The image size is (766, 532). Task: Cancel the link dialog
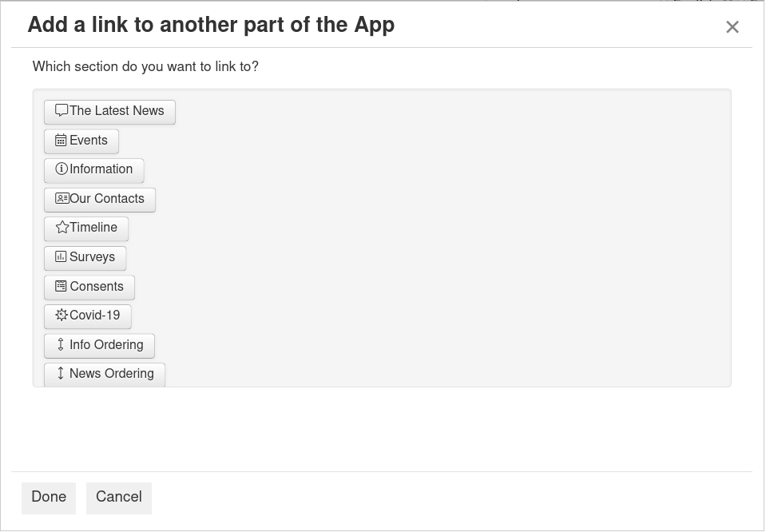(119, 498)
